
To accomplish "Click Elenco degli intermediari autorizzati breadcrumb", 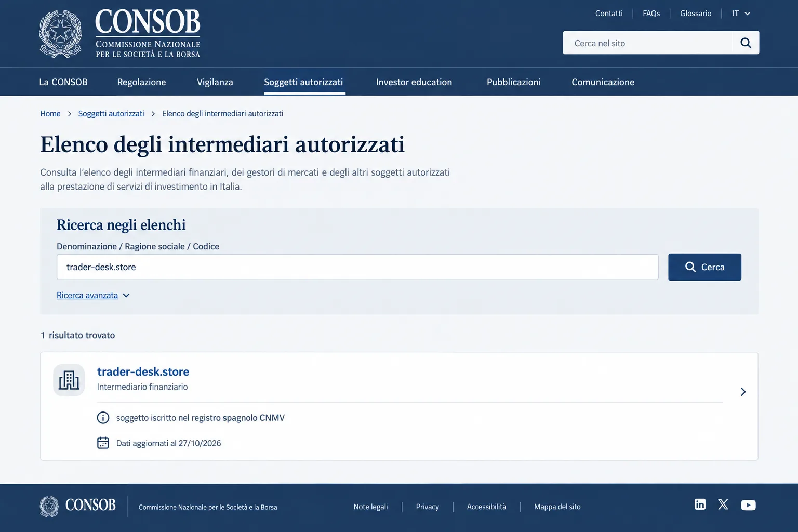I will 222,114.
